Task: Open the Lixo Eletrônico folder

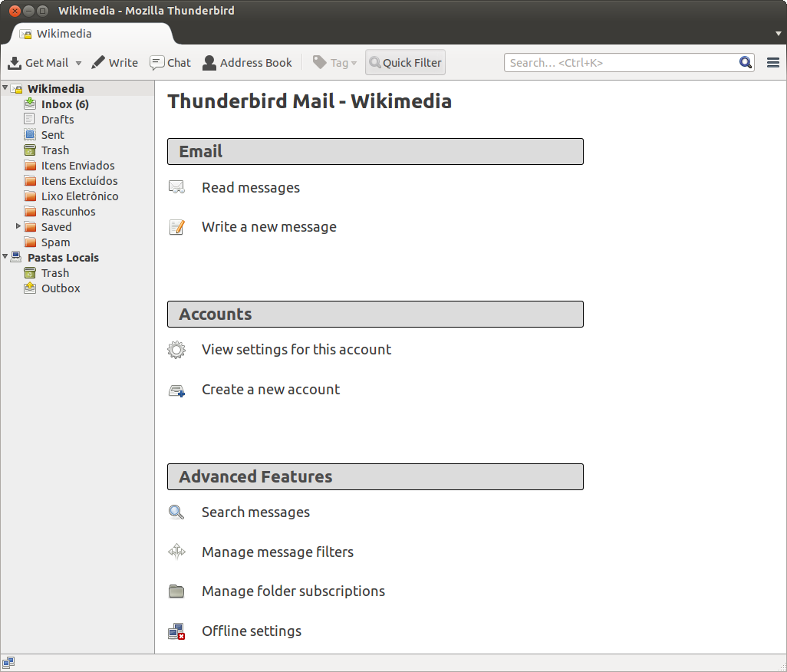Action: tap(80, 196)
